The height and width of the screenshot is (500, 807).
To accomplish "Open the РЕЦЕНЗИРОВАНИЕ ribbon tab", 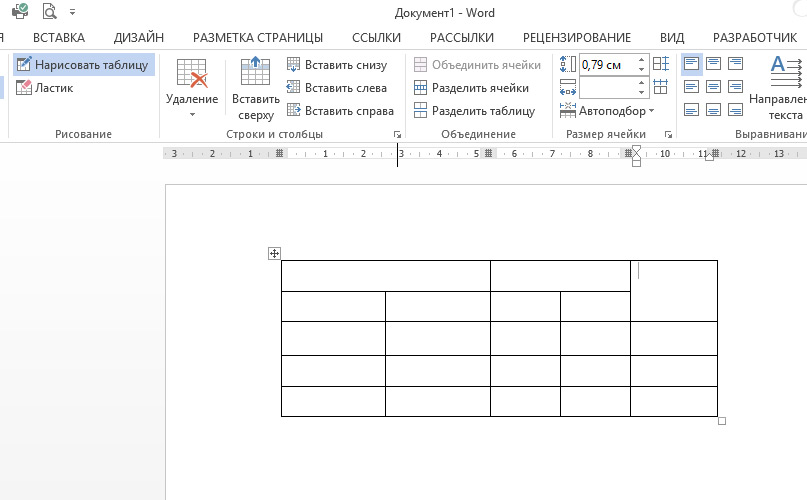I will 577,38.
